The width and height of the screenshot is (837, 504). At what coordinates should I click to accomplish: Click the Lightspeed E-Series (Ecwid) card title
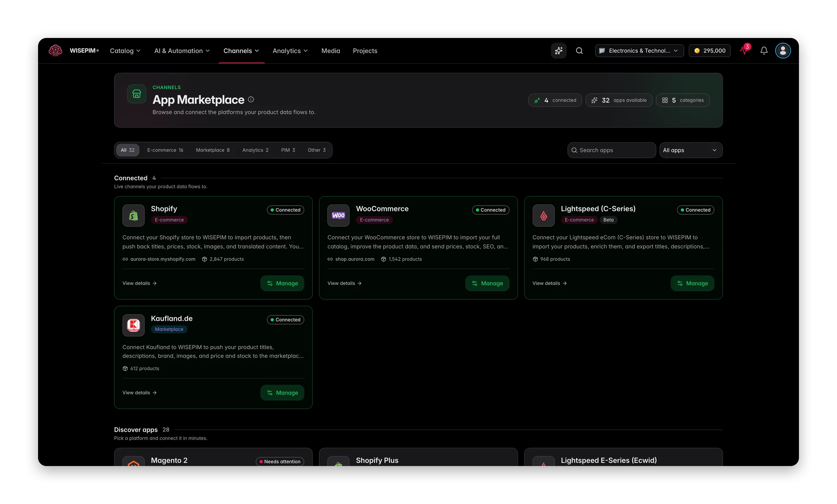(x=609, y=460)
